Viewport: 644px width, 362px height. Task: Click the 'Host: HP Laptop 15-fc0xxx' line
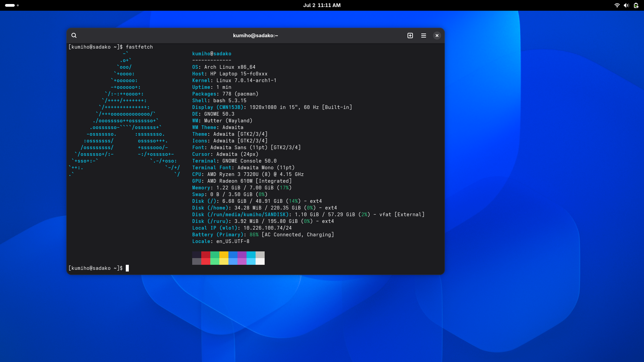(230, 74)
